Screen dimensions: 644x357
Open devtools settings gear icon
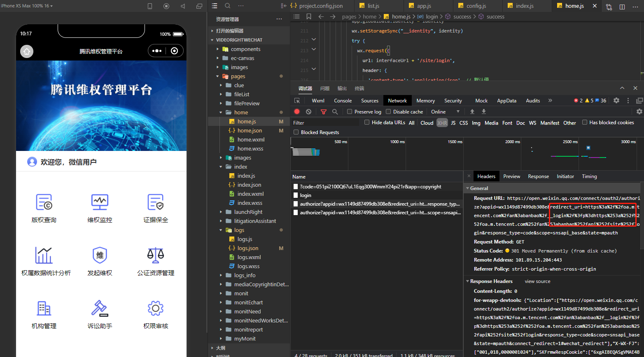(x=616, y=100)
